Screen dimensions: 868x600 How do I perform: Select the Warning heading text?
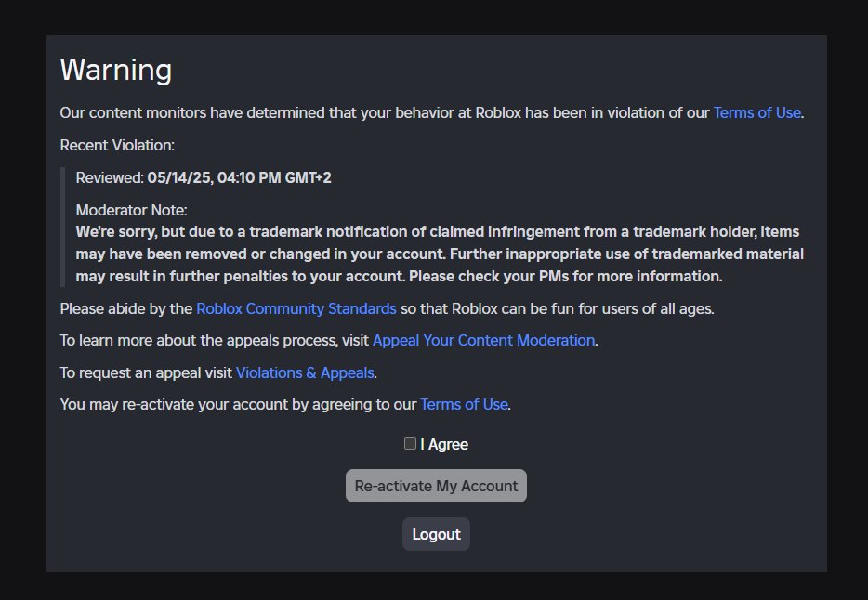click(x=115, y=71)
